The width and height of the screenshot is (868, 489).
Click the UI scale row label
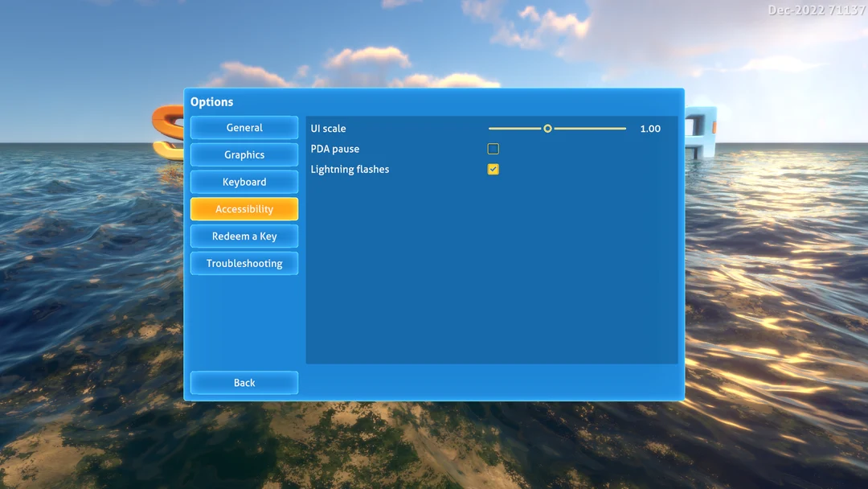pos(328,128)
